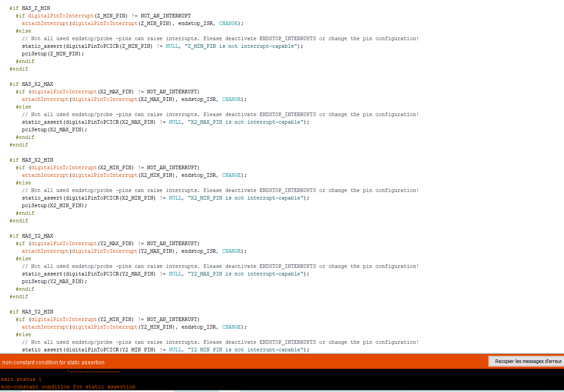The height and width of the screenshot is (392, 564).
Task: Click the '#if HAS_Z_MIN' line
Action: pyautogui.click(x=29, y=8)
